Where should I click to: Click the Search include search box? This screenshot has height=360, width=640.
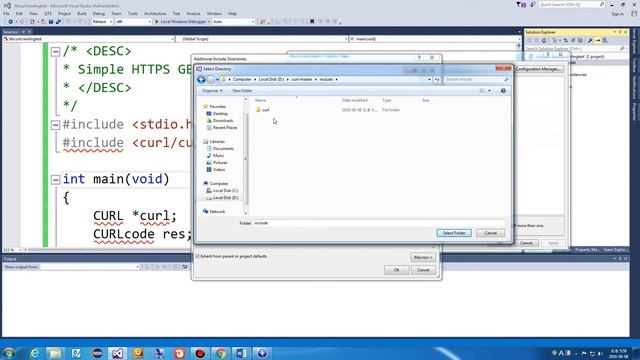(x=477, y=80)
